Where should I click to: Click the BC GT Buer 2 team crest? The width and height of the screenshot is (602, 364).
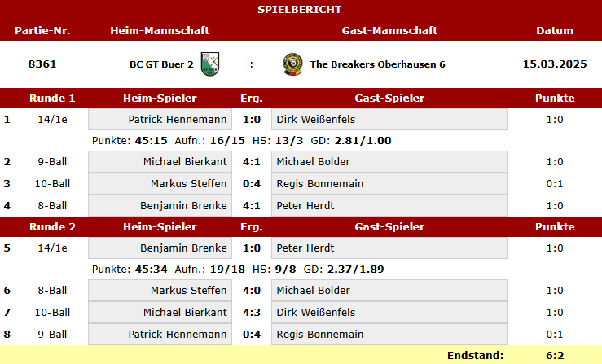click(x=210, y=64)
